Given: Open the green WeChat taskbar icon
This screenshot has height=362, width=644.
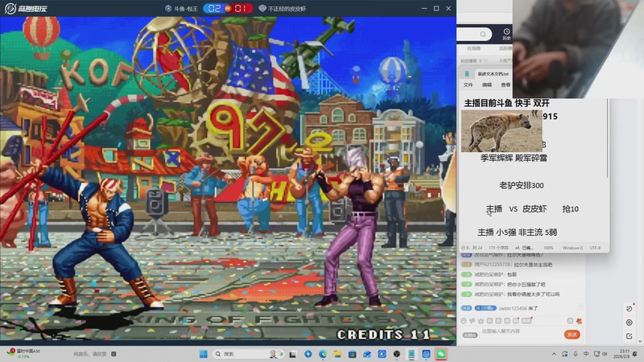Looking at the screenshot, I should click(x=441, y=354).
